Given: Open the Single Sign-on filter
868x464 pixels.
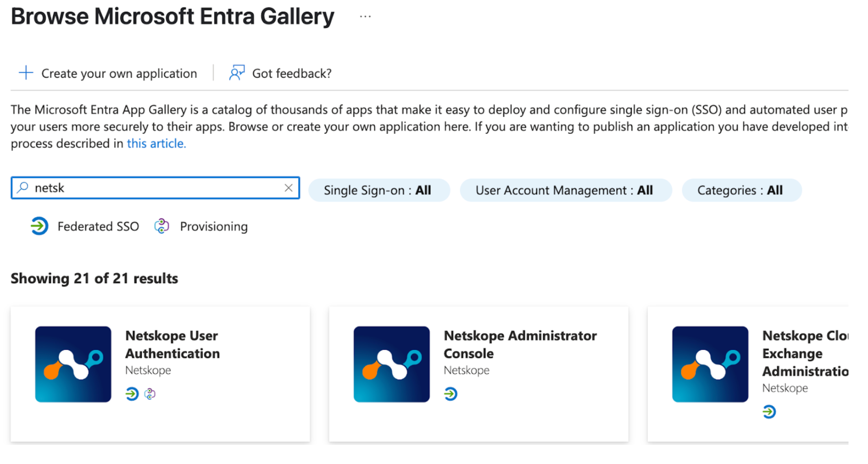Looking at the screenshot, I should [379, 190].
